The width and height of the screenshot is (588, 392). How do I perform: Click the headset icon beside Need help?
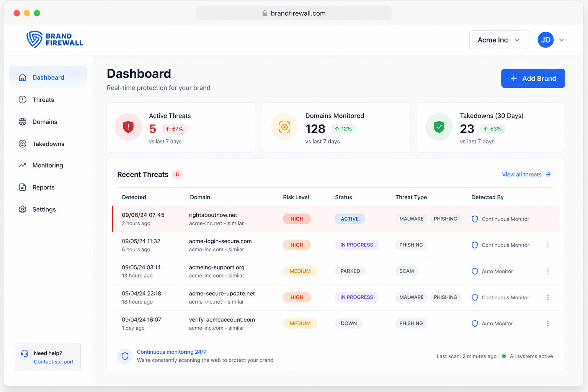[24, 353]
